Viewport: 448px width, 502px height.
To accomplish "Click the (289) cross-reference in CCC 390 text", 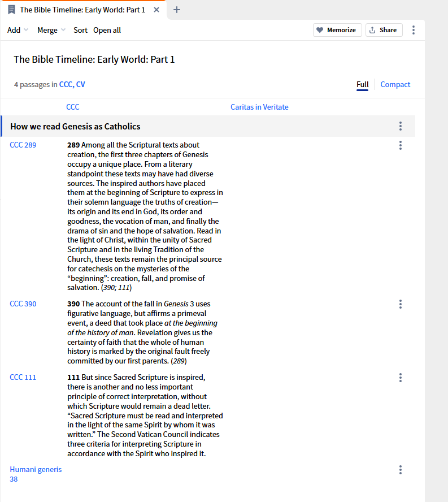I will [179, 361].
